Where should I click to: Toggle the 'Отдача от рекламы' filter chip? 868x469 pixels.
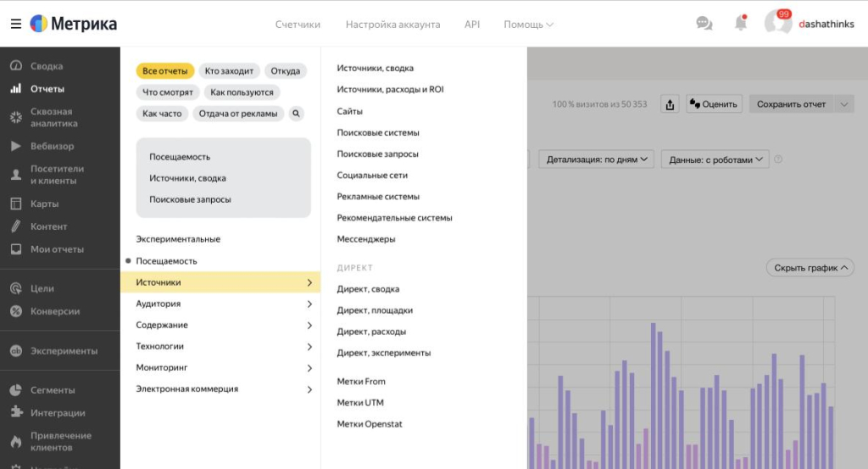pos(236,114)
